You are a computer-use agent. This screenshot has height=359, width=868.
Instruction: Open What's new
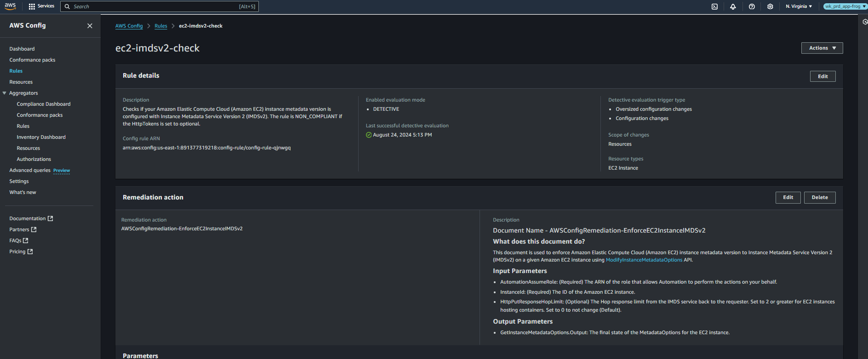pos(23,192)
